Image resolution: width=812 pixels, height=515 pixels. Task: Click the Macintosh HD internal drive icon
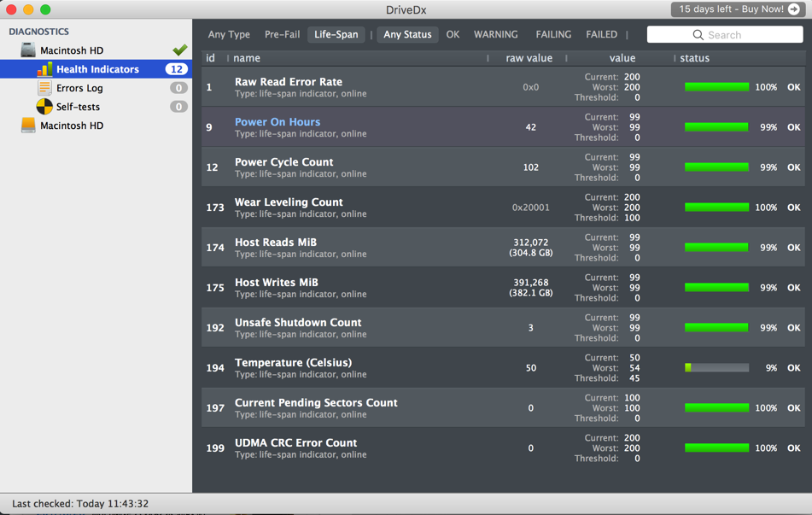point(28,50)
